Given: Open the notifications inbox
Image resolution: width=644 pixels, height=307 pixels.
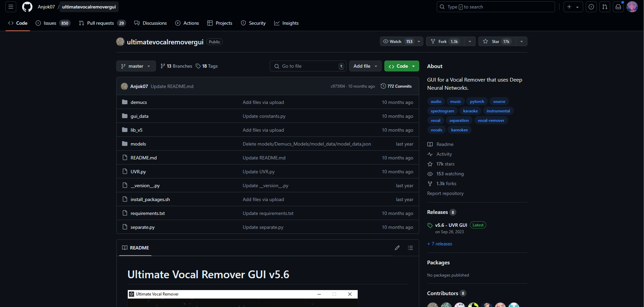Looking at the screenshot, I should pos(618,7).
